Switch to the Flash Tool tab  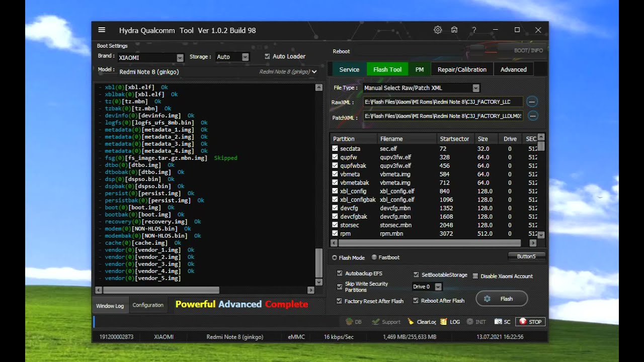pos(387,69)
